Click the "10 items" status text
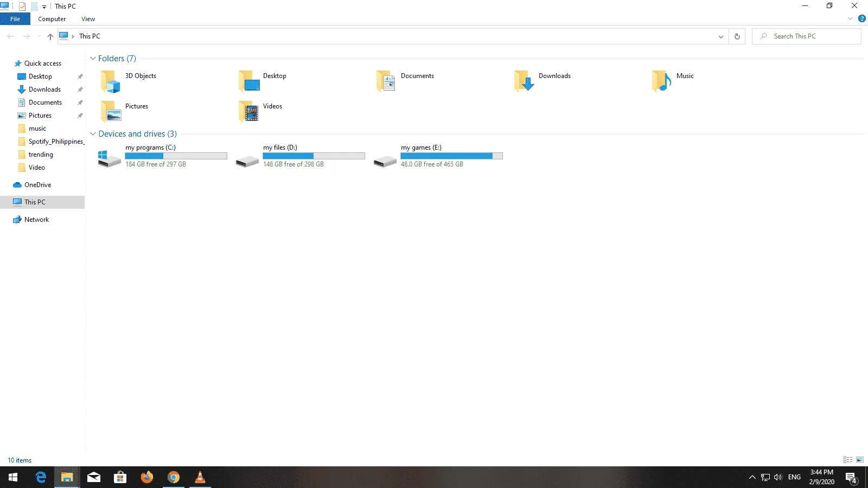Screen dimensions: 868x488 [x=20, y=460]
